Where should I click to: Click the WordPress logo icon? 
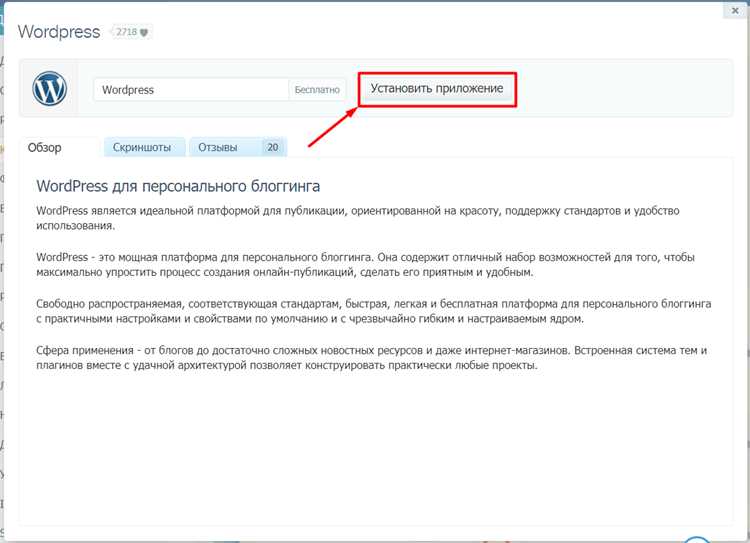coord(49,89)
